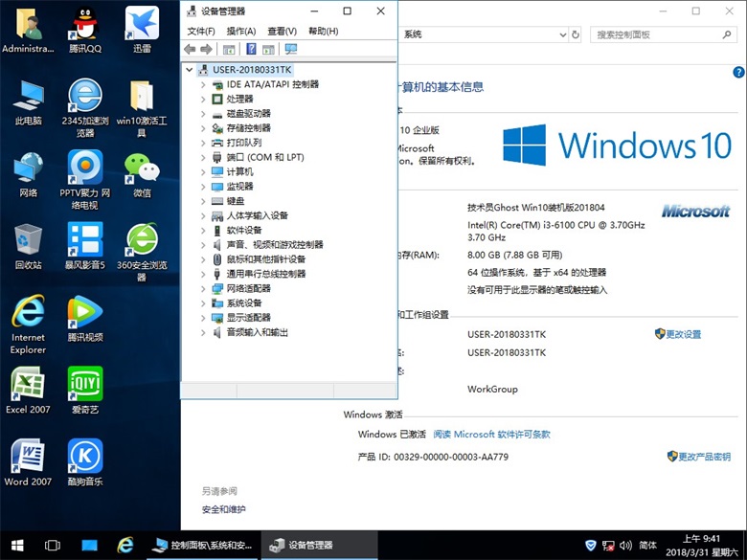Image resolution: width=747 pixels, height=560 pixels.
Task: Click the 更改设置 (Change settings) link
Action: [684, 334]
